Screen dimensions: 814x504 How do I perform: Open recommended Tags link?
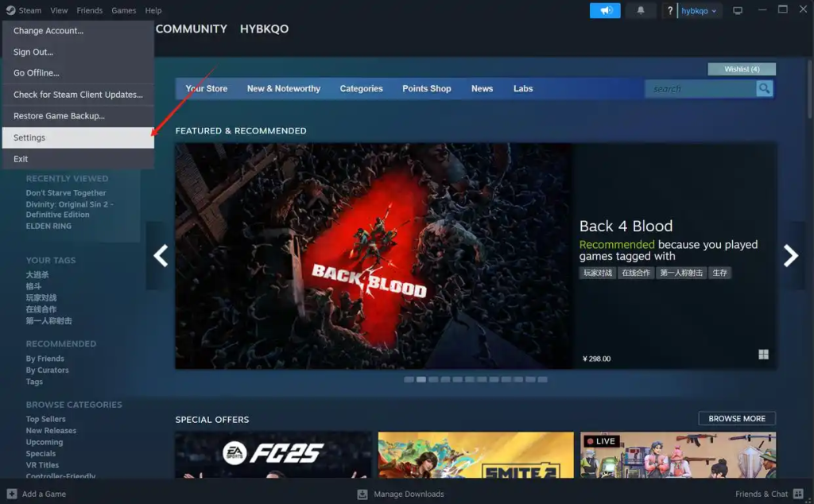click(x=34, y=382)
